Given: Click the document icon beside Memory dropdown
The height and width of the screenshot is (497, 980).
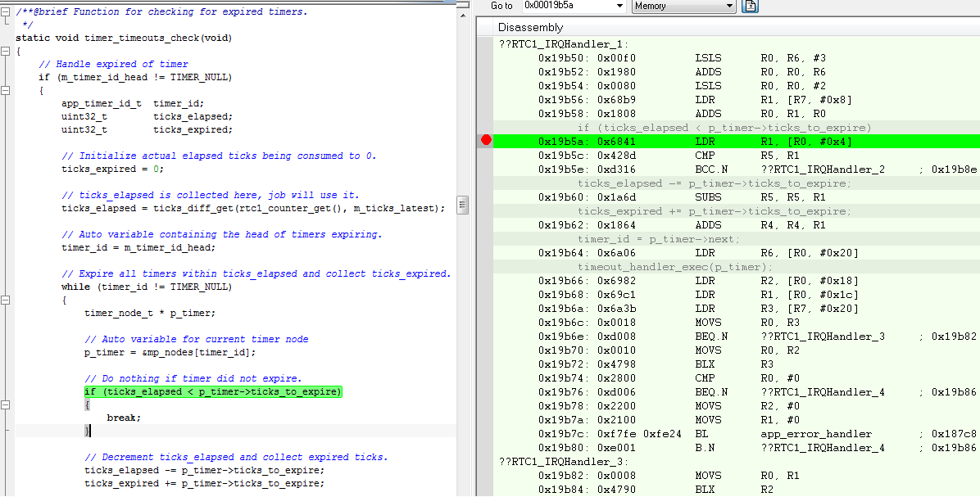Looking at the screenshot, I should pos(750,7).
